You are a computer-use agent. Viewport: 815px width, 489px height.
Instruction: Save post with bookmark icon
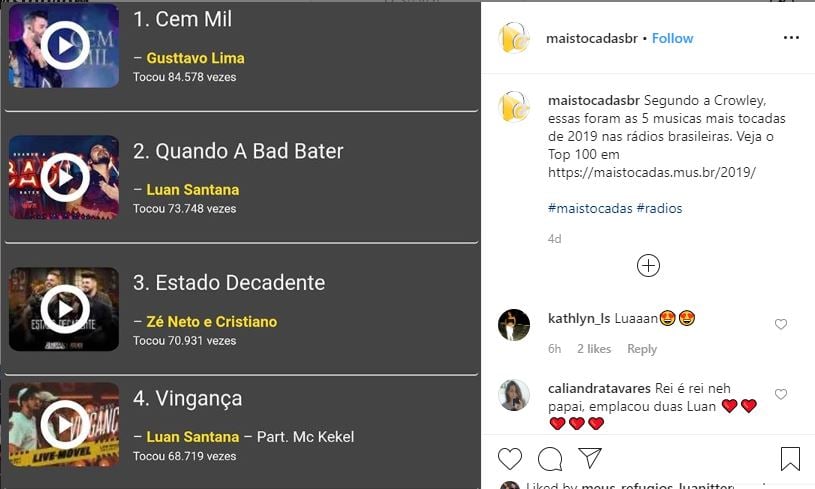click(790, 459)
